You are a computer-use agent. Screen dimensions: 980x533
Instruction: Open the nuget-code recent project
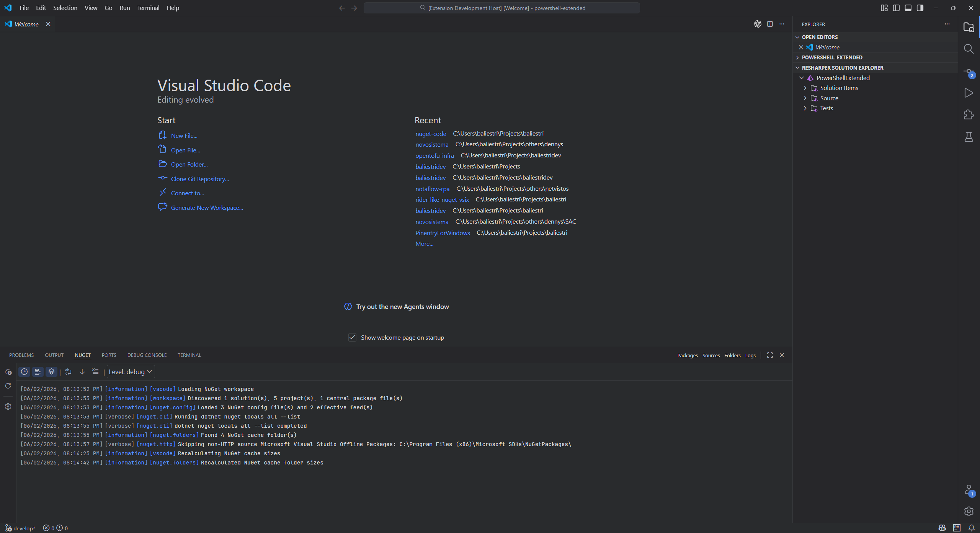click(x=431, y=134)
